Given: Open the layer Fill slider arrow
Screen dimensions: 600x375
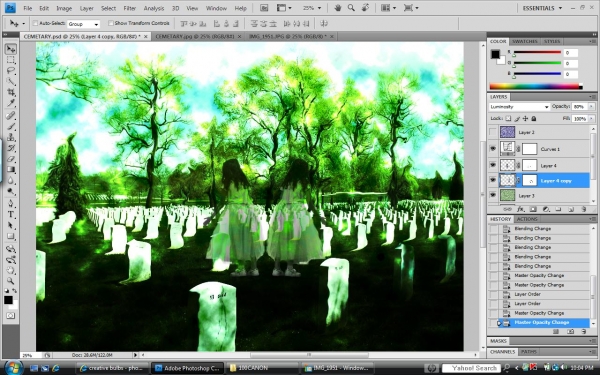Looking at the screenshot, I should [592, 119].
